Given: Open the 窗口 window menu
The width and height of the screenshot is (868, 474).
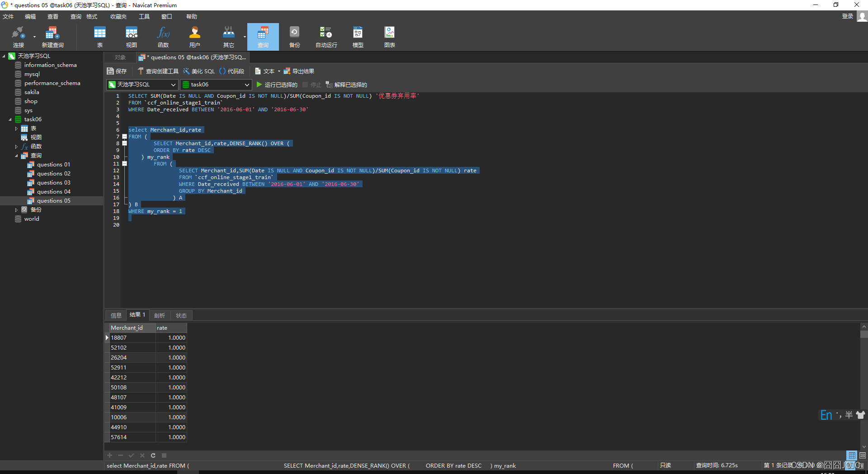Looking at the screenshot, I should tap(167, 17).
